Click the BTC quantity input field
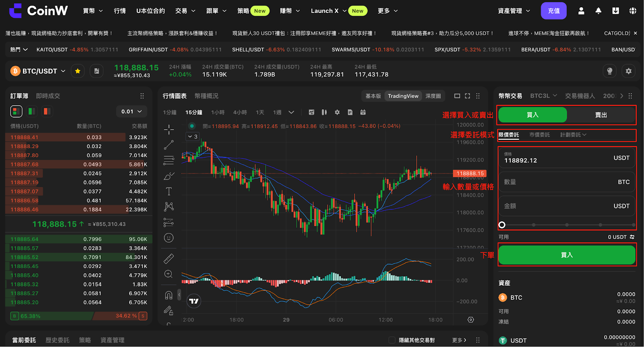 [567, 182]
